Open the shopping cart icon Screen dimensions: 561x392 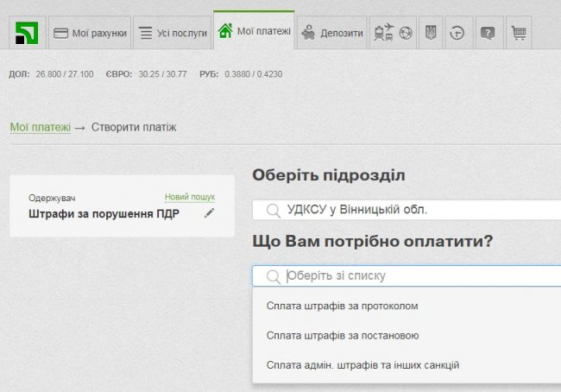pos(518,34)
